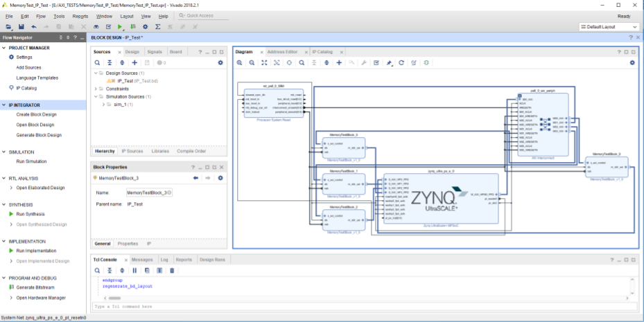Open IP Catalog from Flow Navigator
The height and width of the screenshot is (322, 644).
tap(26, 88)
